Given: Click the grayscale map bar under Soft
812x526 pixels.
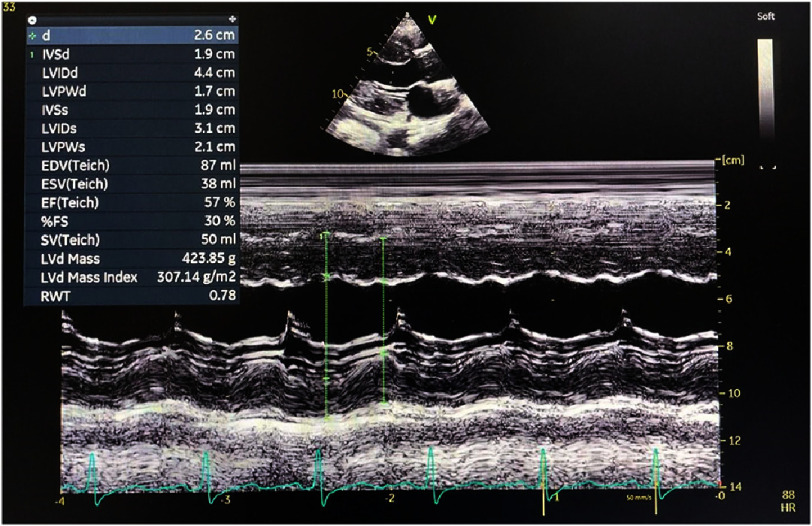Looking at the screenshot, I should [x=765, y=88].
